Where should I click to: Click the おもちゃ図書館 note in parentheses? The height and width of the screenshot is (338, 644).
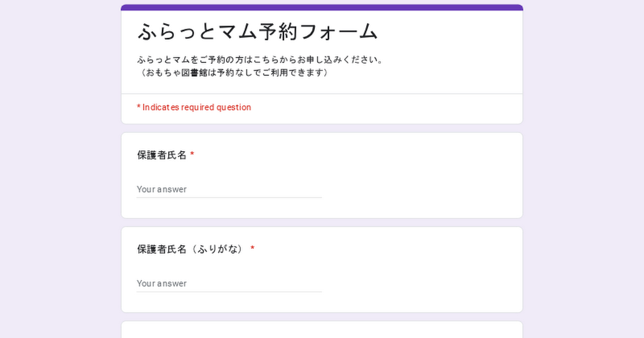[x=233, y=72]
